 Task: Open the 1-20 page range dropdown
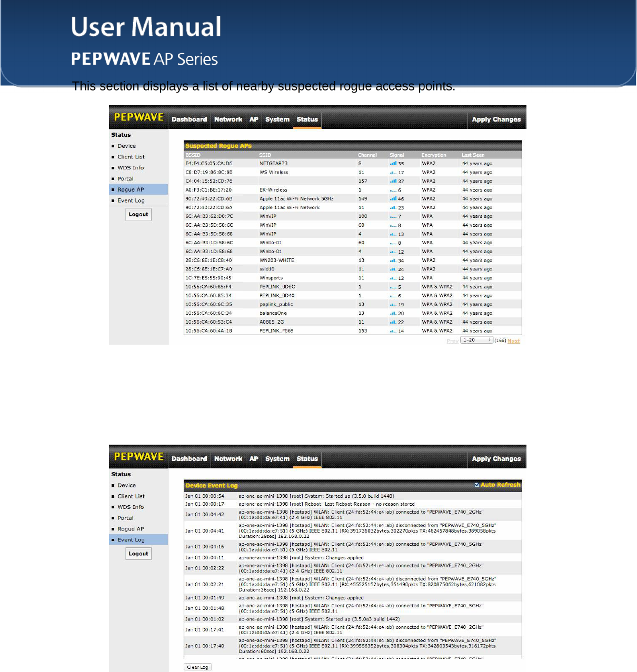pos(477,340)
